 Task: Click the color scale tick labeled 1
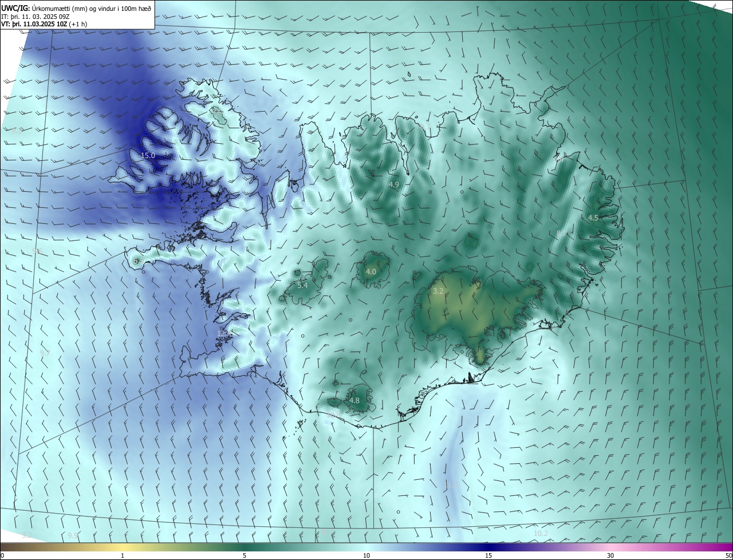tap(123, 555)
